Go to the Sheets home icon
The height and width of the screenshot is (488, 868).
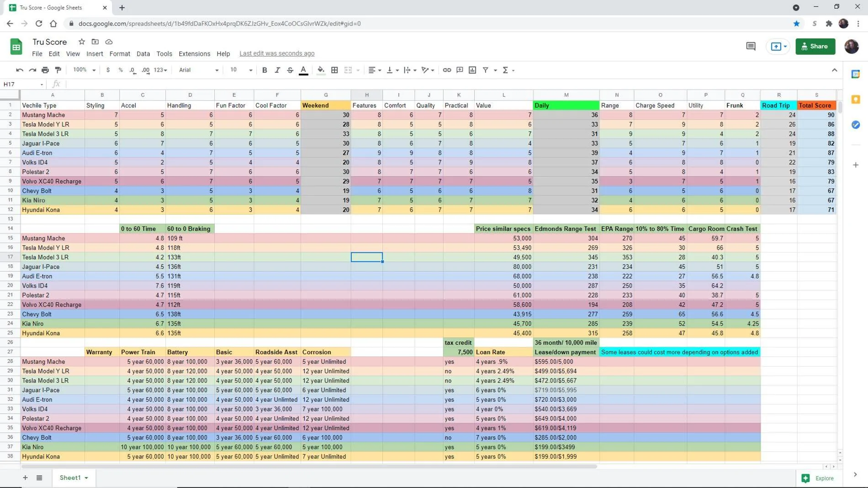click(x=16, y=47)
